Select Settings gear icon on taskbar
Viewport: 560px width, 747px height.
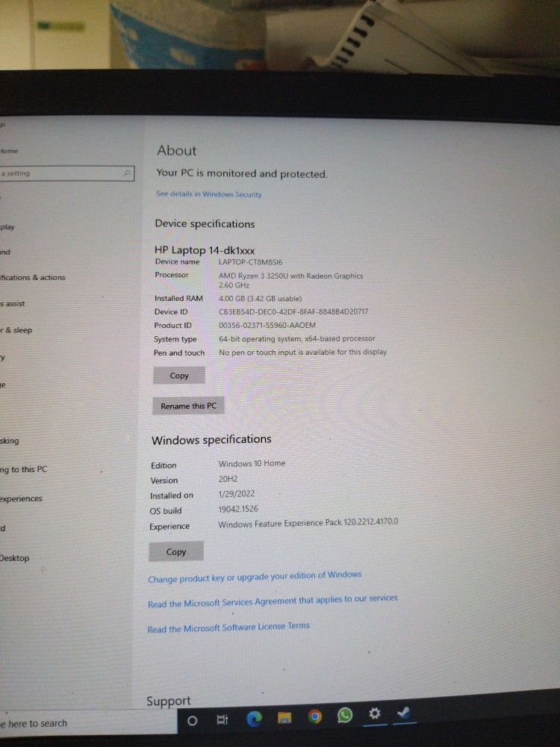pos(375,713)
